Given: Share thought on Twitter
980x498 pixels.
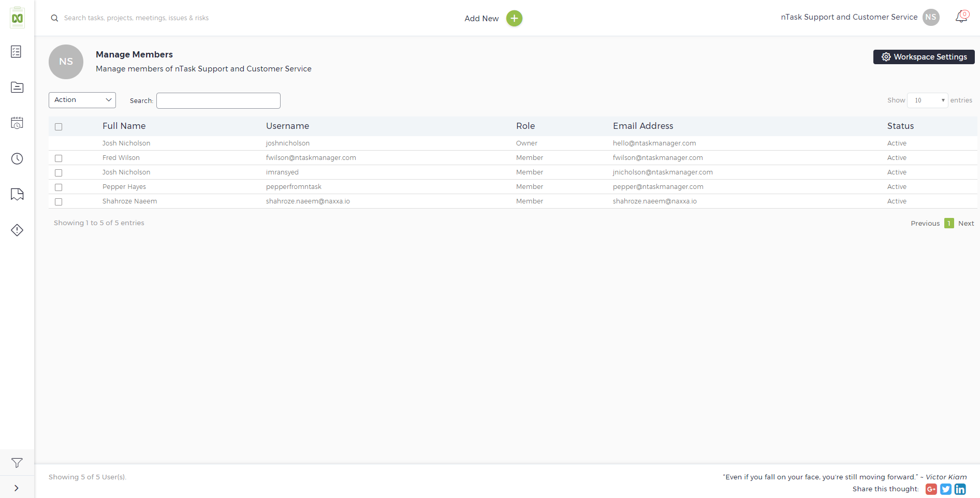Looking at the screenshot, I should 946,489.
